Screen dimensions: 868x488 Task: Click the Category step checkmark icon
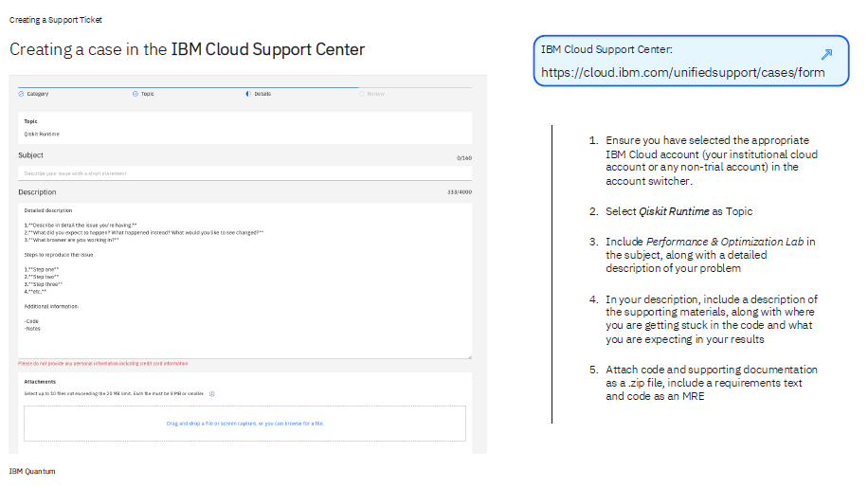coord(22,94)
